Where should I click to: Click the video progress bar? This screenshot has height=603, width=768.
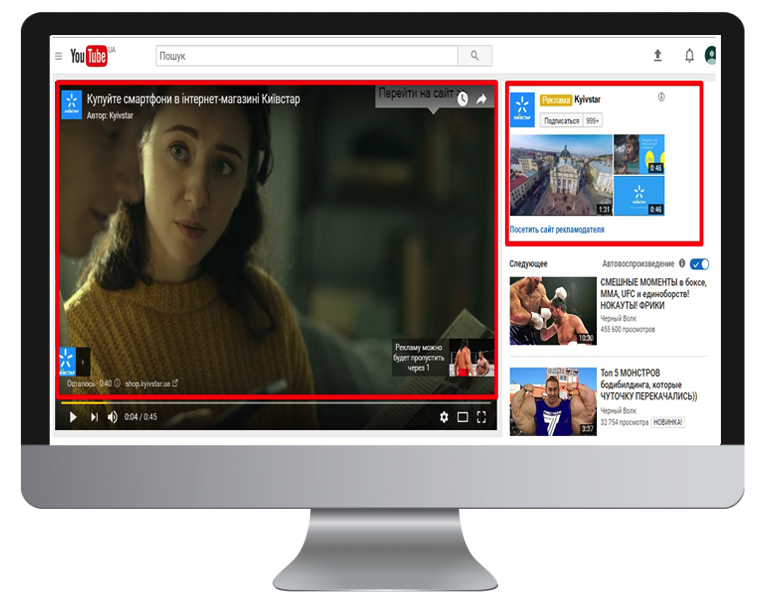pyautogui.click(x=276, y=403)
